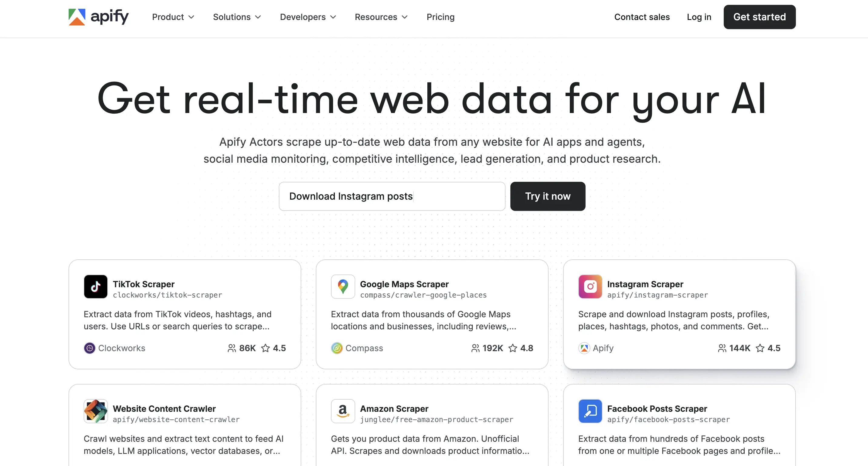Image resolution: width=868 pixels, height=466 pixels.
Task: Click the Google Maps Scraper icon
Action: tap(343, 287)
